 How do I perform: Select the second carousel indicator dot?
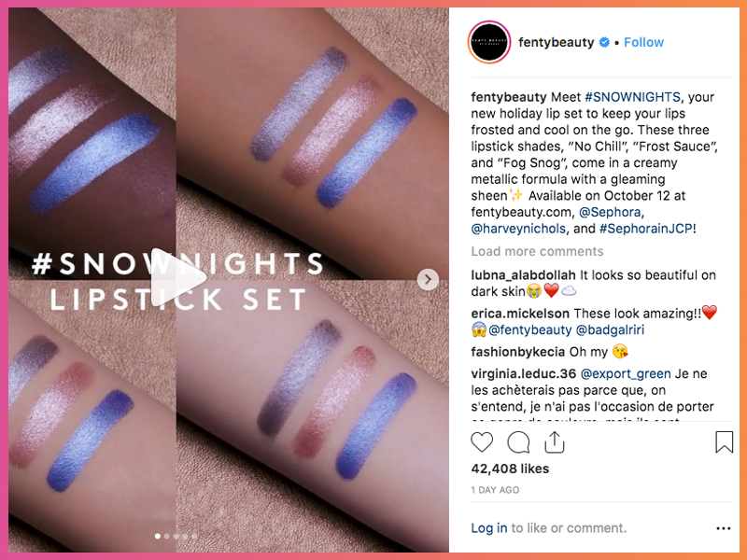[167, 536]
